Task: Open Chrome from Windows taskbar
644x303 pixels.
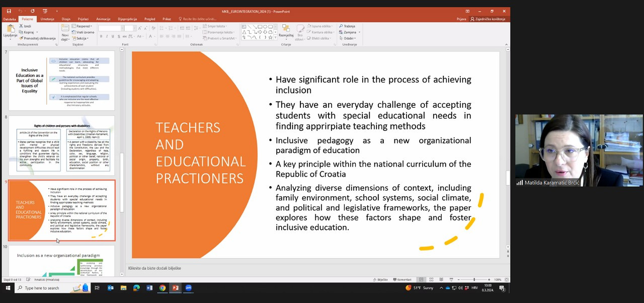Action: click(x=163, y=288)
